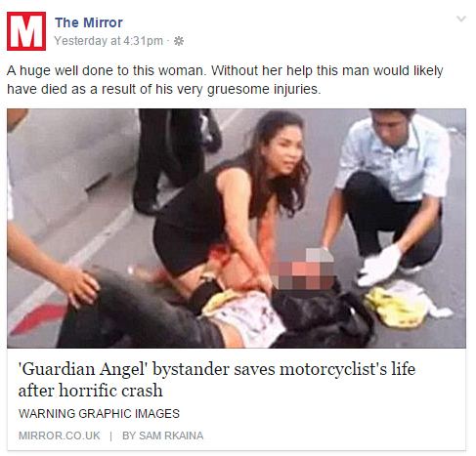Click the MIRROR.CO.UK source domain

coord(60,435)
